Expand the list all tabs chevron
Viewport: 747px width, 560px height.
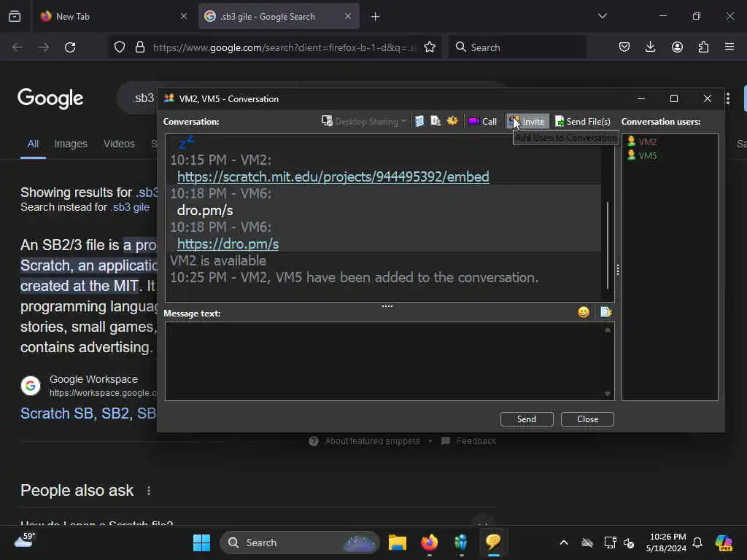[x=603, y=16]
